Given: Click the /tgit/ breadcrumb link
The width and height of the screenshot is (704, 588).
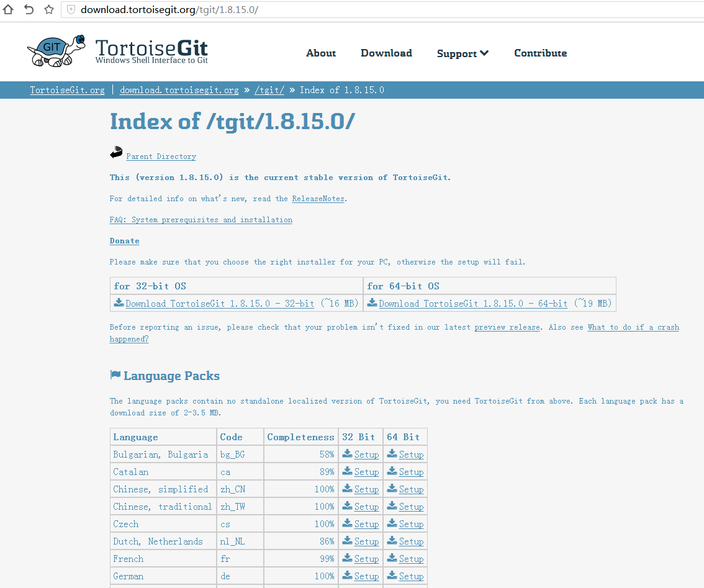Looking at the screenshot, I should point(269,90).
